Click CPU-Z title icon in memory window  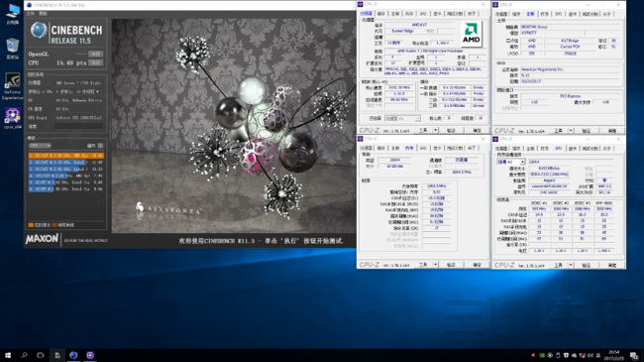(x=361, y=139)
